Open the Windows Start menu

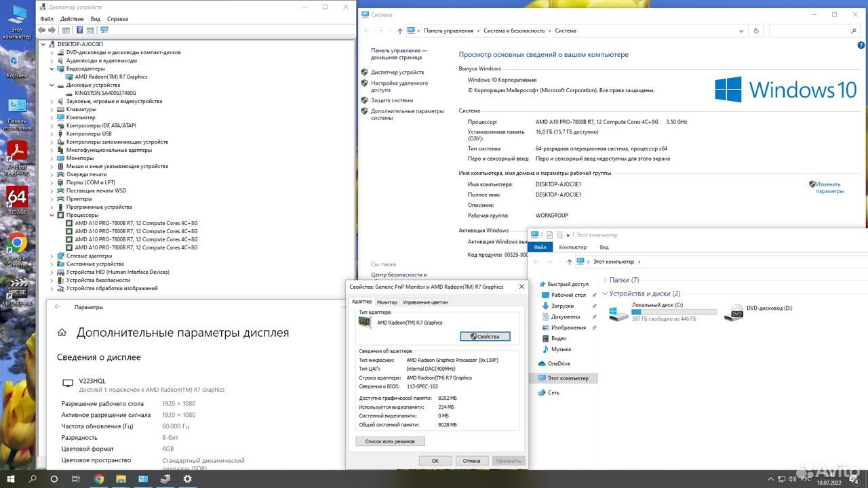pos(12,479)
